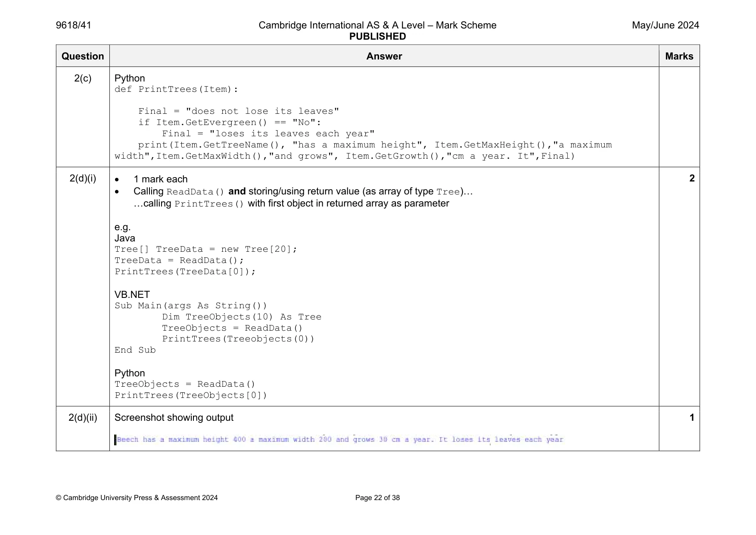Image resolution: width=756 pixels, height=535 pixels.
Task: Click question number "2(d)(ii)"
Action: [83, 418]
